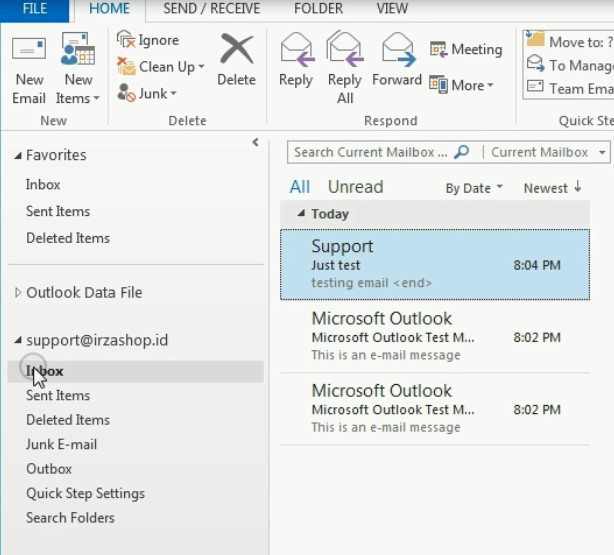Viewport: 614px width, 555px height.
Task: Click the Reply All icon
Action: click(x=345, y=49)
